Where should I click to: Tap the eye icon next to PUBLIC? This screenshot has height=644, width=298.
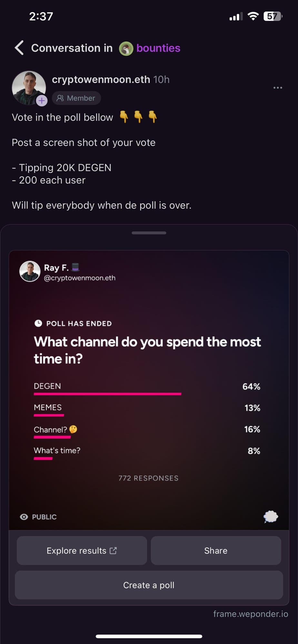[x=24, y=517]
